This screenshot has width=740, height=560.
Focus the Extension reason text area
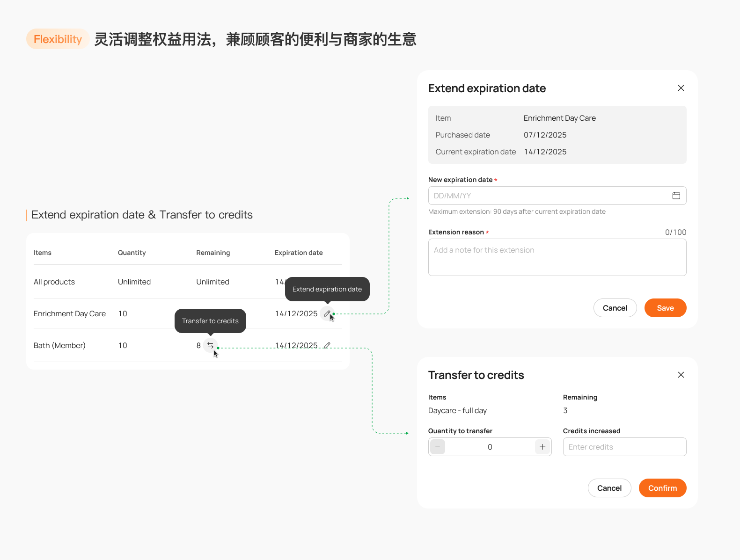tap(557, 257)
